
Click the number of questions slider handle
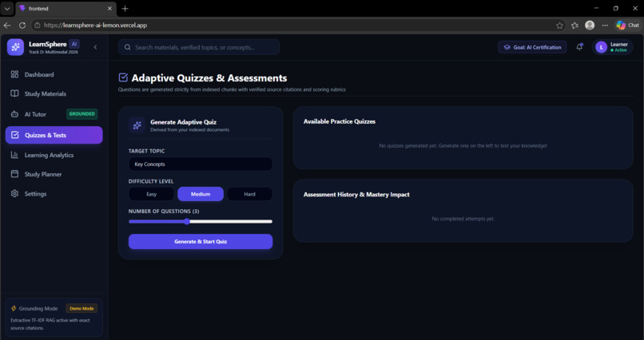[x=187, y=221]
